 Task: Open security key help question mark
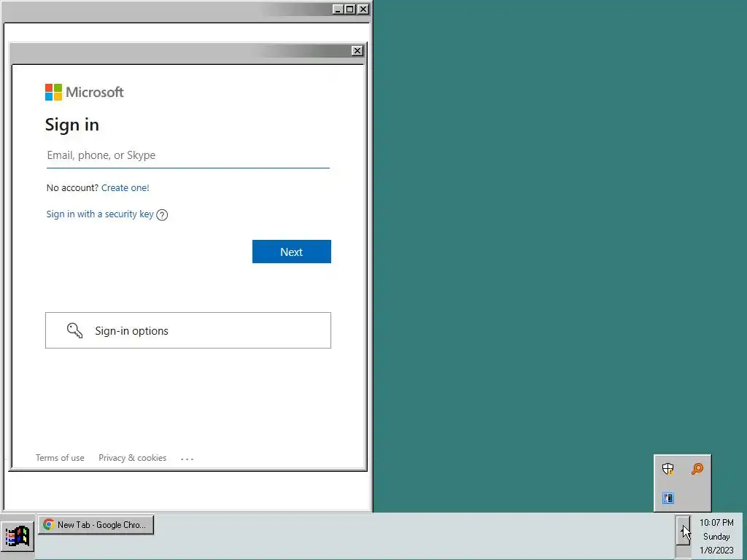pos(162,215)
